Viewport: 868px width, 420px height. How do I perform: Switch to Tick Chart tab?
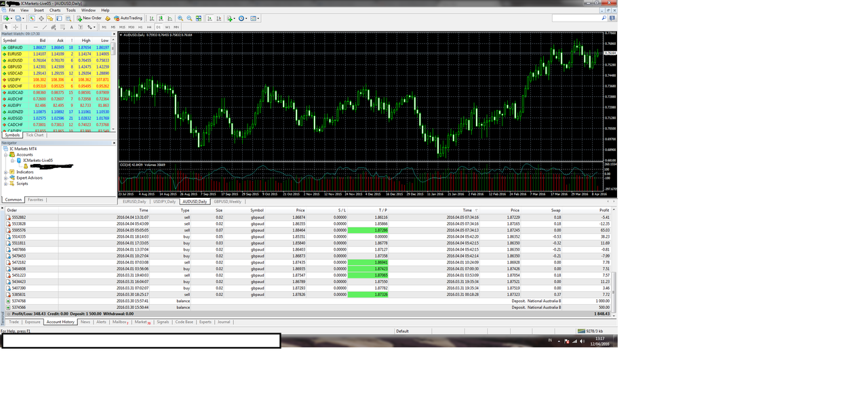tap(35, 135)
